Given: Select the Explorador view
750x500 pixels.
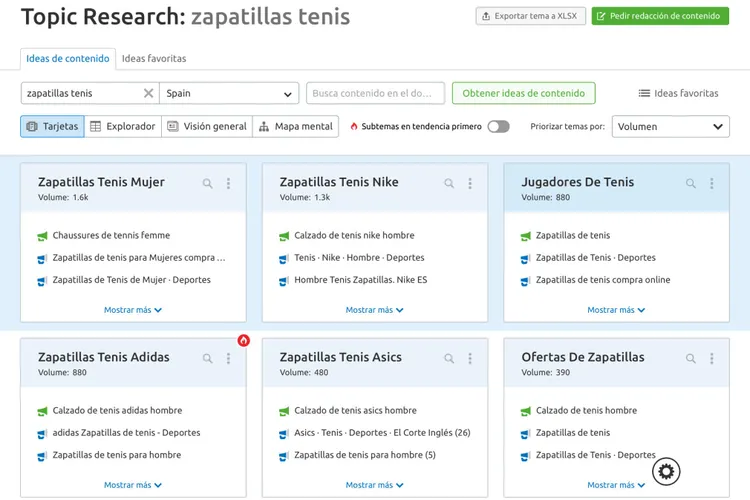Looking at the screenshot, I should 123,126.
